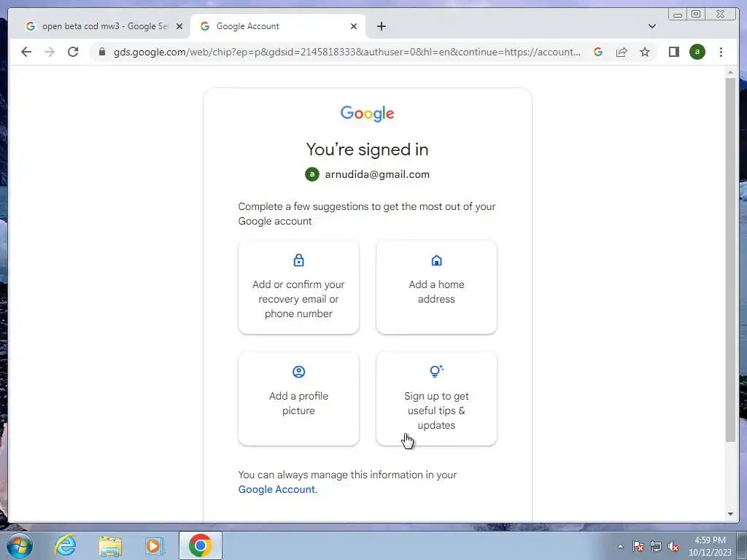Image resolution: width=747 pixels, height=560 pixels.
Task: Click the browser forward arrow
Action: coord(50,52)
